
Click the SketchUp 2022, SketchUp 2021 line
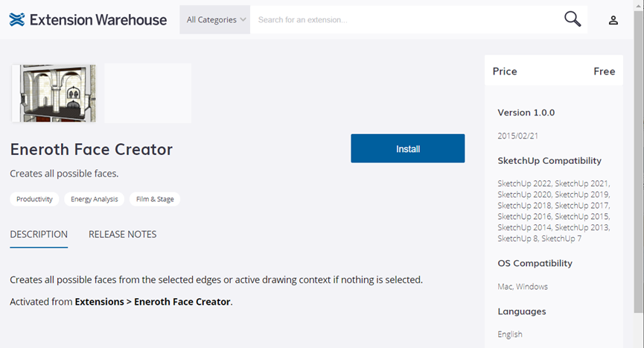pos(554,183)
